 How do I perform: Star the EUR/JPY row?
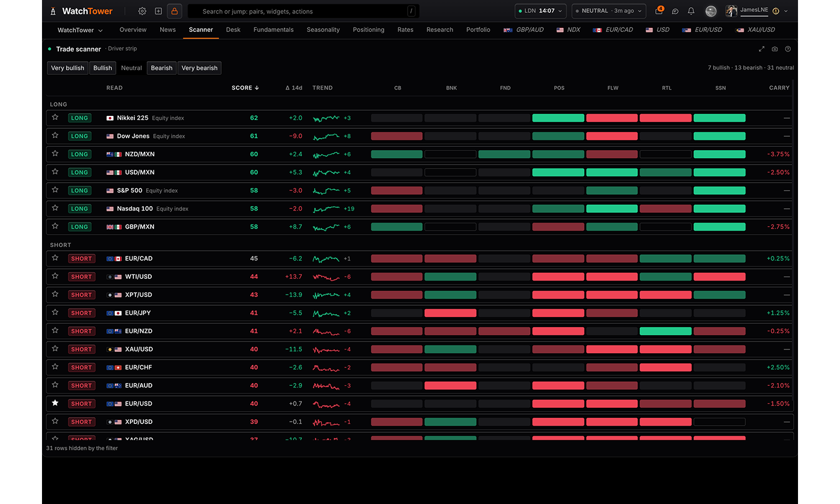[x=55, y=312]
